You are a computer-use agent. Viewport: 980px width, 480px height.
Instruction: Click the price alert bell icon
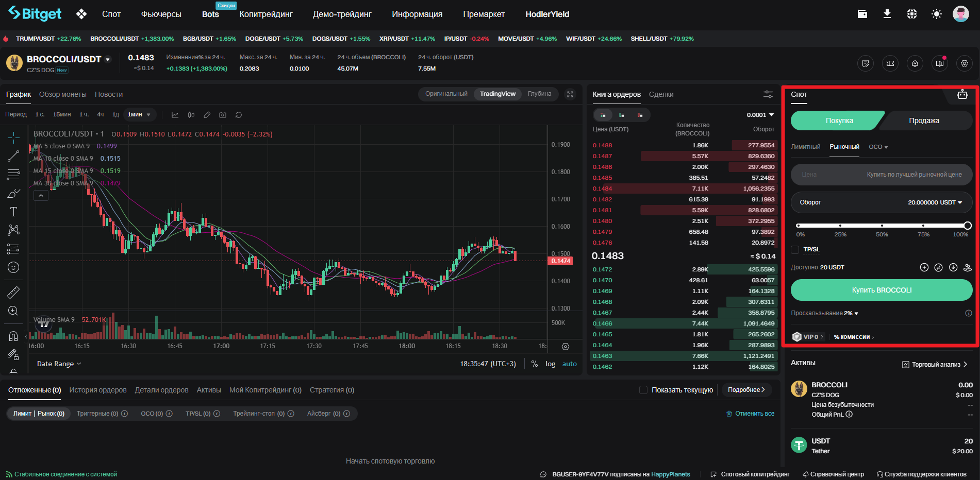[x=915, y=63]
